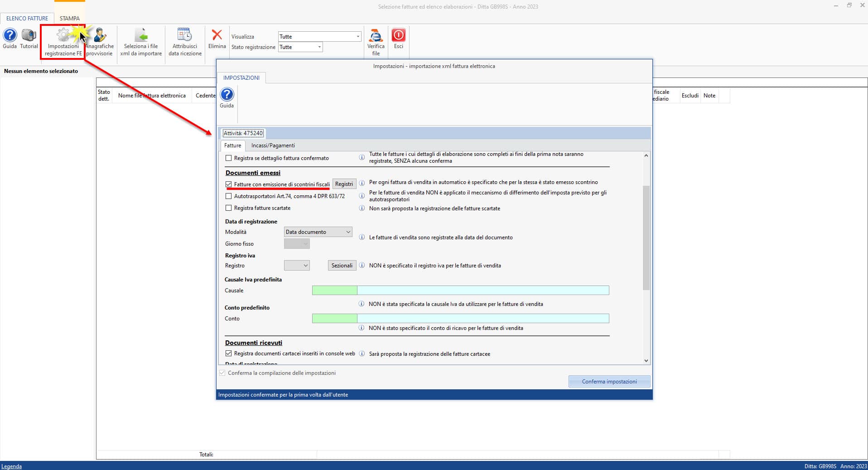Open Anagrafiche provvisorie
This screenshot has width=868, height=470.
pyautogui.click(x=100, y=36)
